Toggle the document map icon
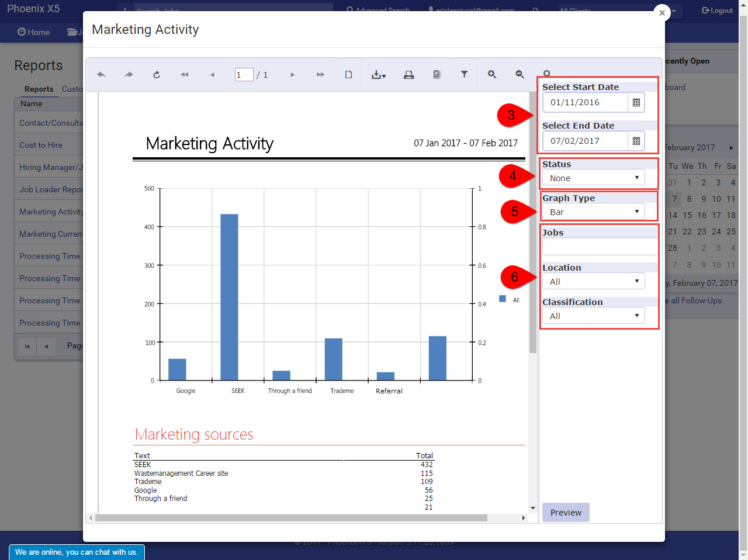This screenshot has height=560, width=748. 437,75
